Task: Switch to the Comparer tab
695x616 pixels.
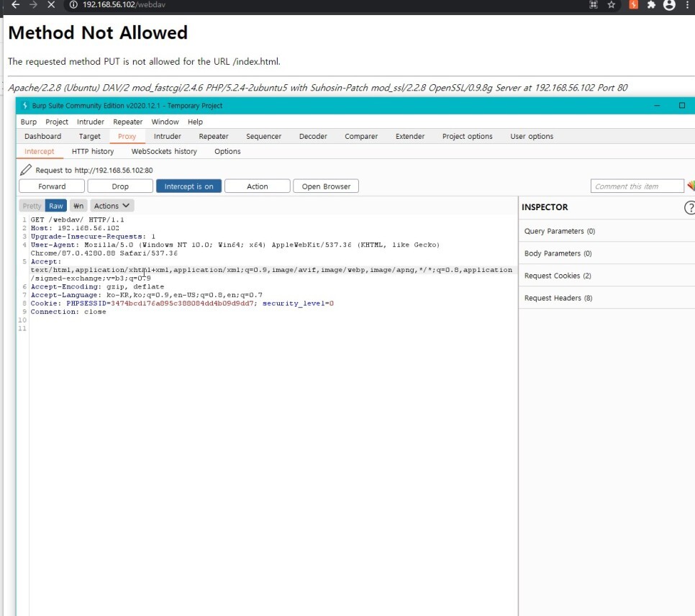Action: click(361, 136)
